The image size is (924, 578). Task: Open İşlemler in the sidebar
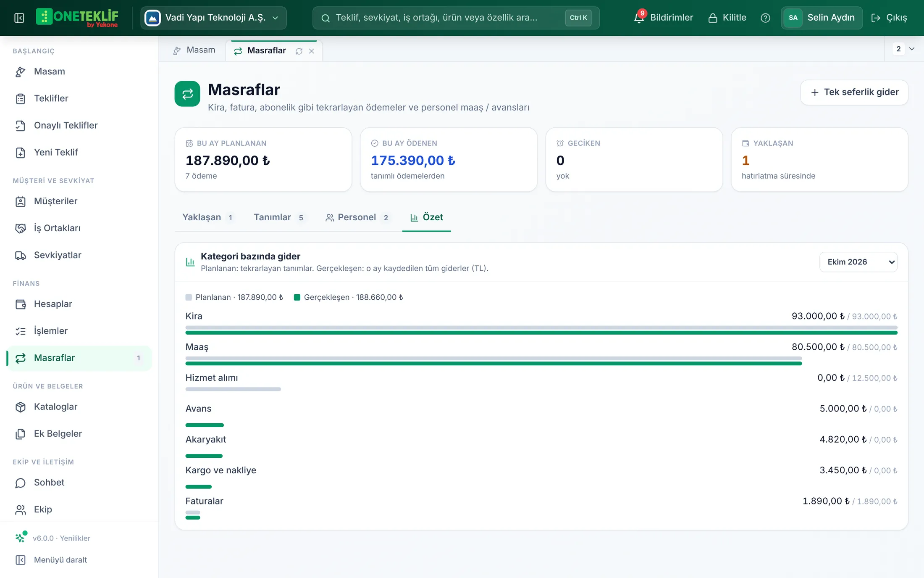pyautogui.click(x=79, y=331)
